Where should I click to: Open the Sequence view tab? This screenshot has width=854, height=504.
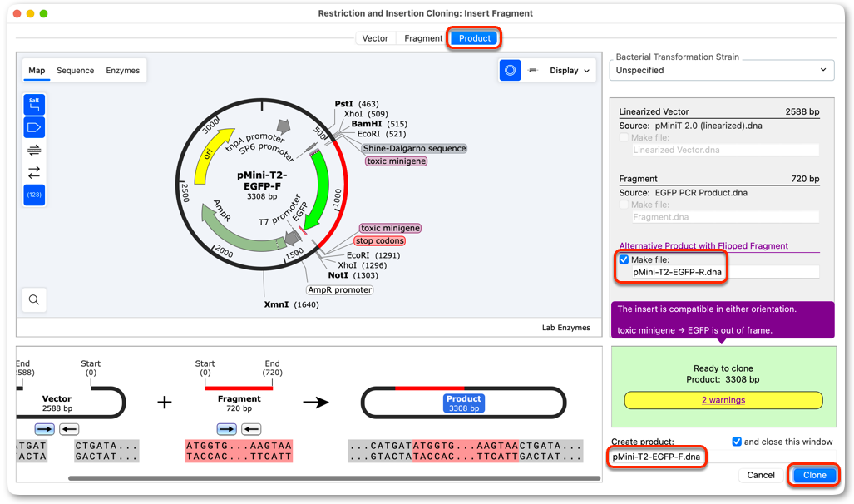pyautogui.click(x=75, y=71)
